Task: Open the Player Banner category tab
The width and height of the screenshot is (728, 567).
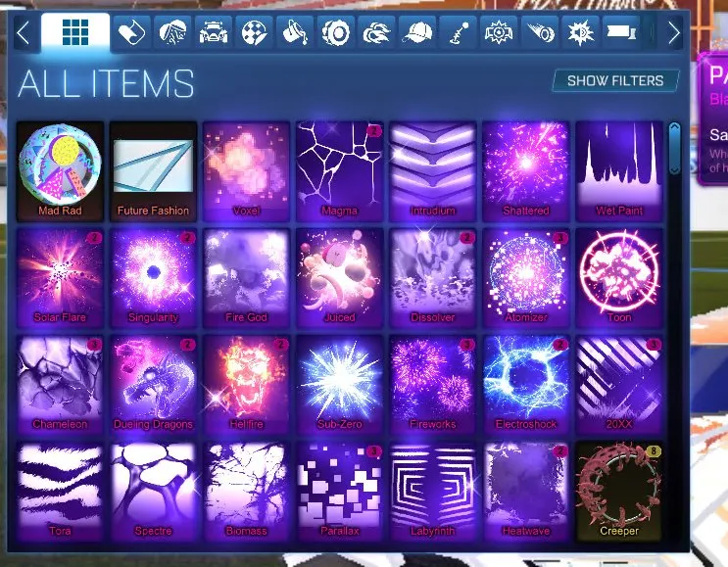Action: (621, 32)
